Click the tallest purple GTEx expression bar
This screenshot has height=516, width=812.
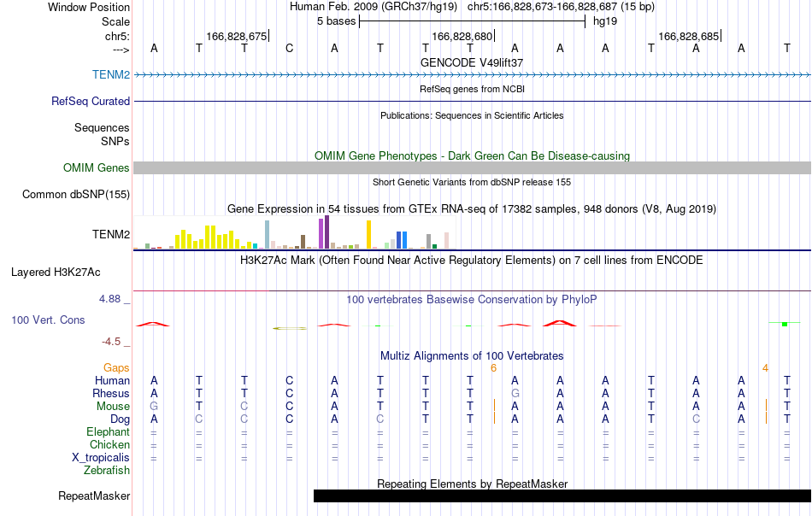pos(327,232)
